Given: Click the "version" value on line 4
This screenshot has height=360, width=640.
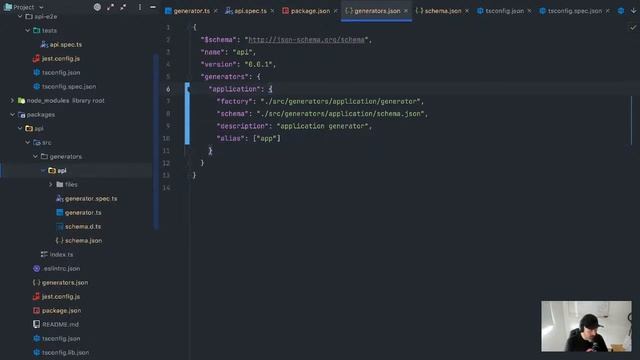Looking at the screenshot, I should pyautogui.click(x=258, y=64).
